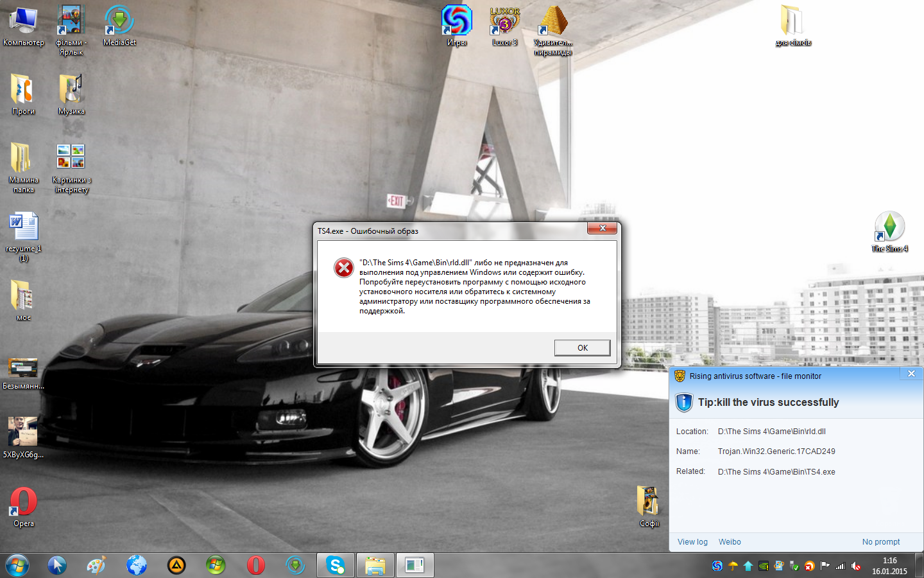Open the фільми - Ярлык shortcut

pos(71,30)
